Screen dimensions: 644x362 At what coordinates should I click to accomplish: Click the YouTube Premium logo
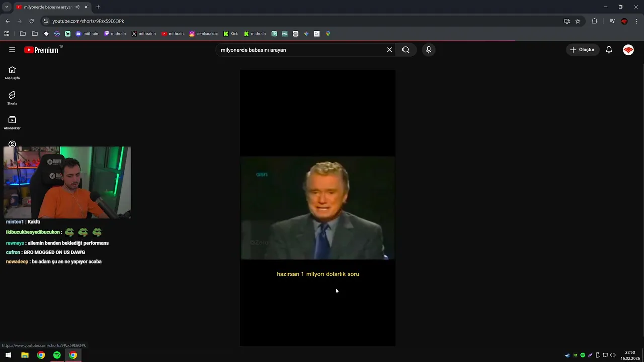[42, 50]
